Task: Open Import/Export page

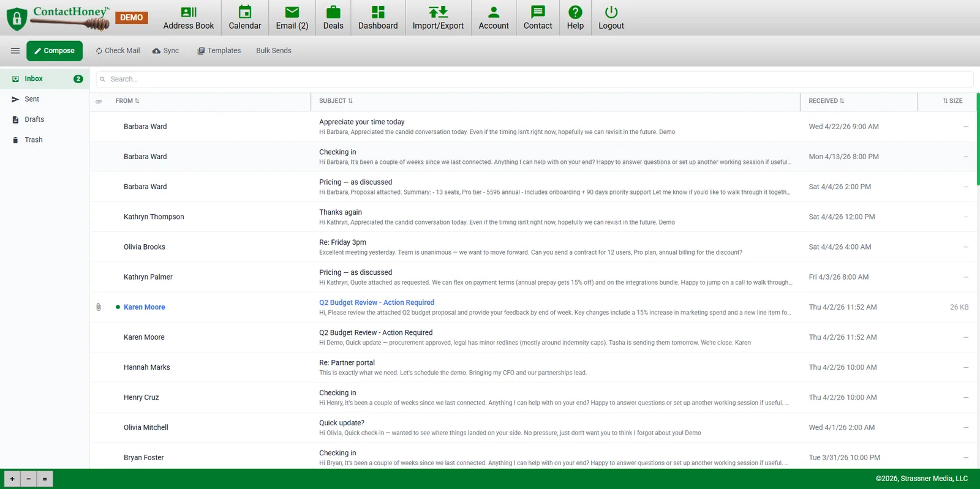Action: [438, 18]
